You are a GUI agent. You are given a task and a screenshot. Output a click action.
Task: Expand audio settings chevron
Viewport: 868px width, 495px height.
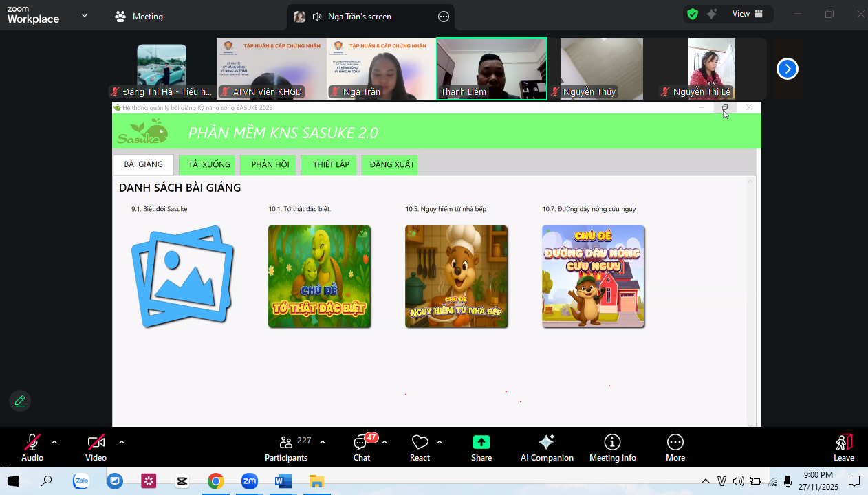(54, 442)
